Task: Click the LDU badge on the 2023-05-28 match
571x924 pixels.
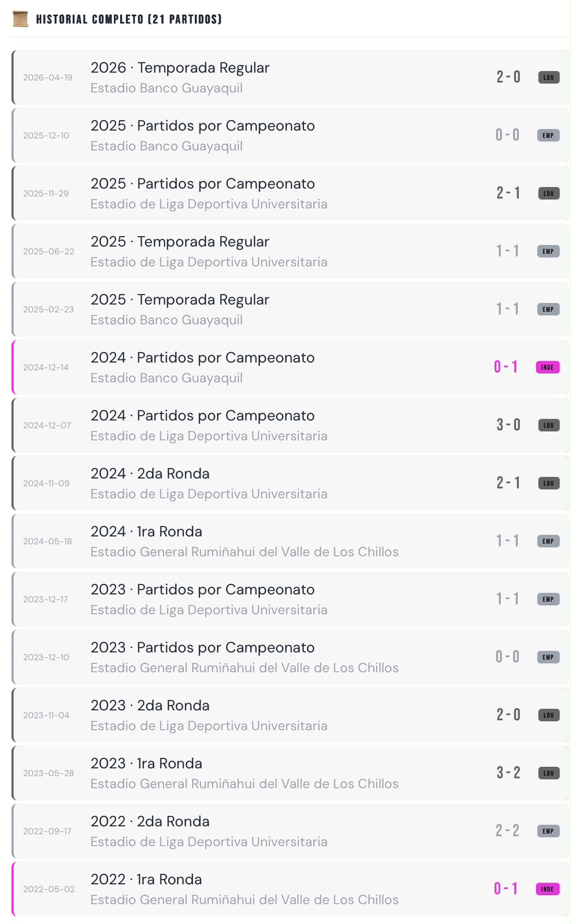Action: (548, 773)
